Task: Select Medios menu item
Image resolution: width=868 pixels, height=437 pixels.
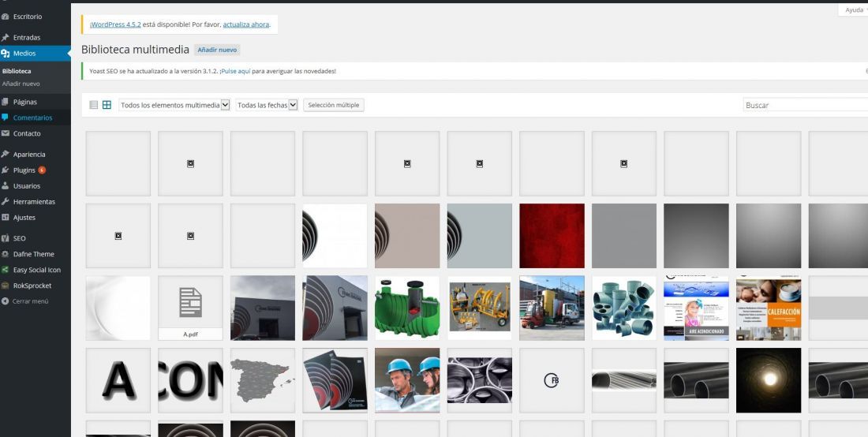Action: point(36,54)
